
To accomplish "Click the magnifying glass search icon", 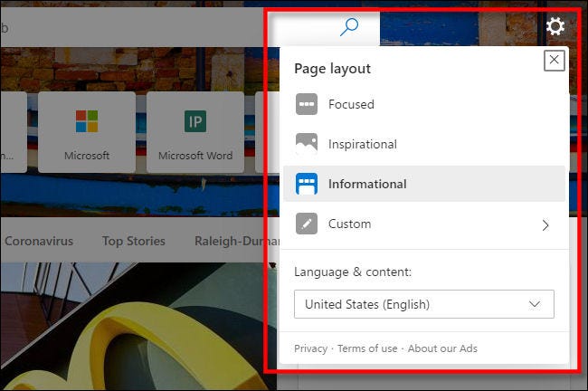I will point(349,27).
